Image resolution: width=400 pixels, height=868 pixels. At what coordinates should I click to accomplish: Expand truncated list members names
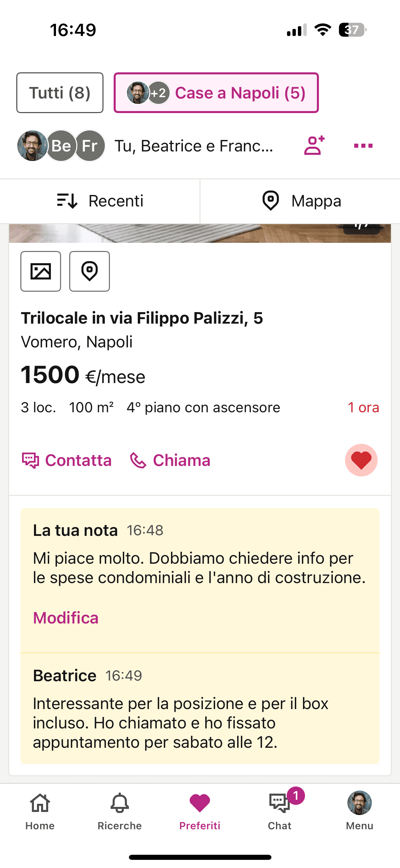194,146
